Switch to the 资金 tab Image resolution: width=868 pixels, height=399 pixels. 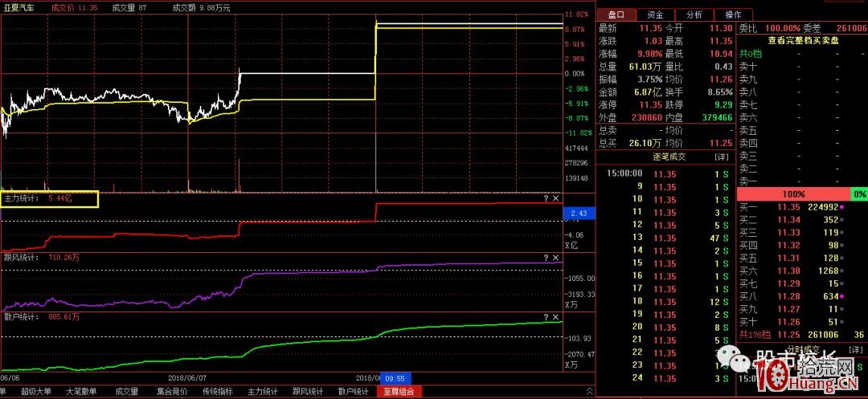point(655,14)
